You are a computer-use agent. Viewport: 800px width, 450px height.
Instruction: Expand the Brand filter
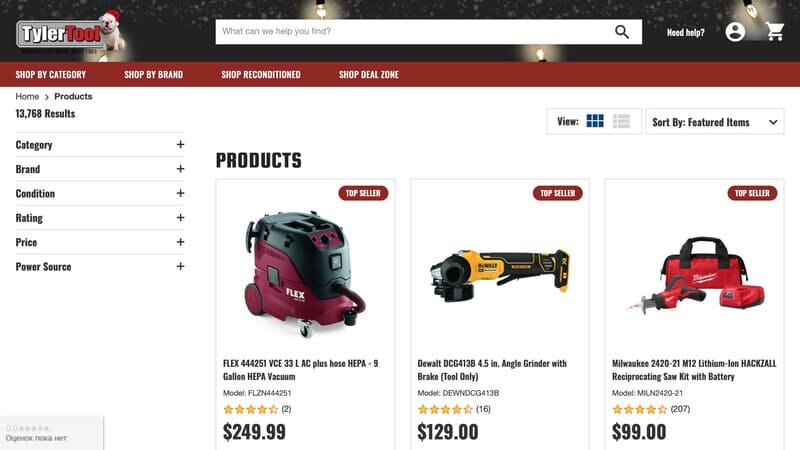click(99, 169)
